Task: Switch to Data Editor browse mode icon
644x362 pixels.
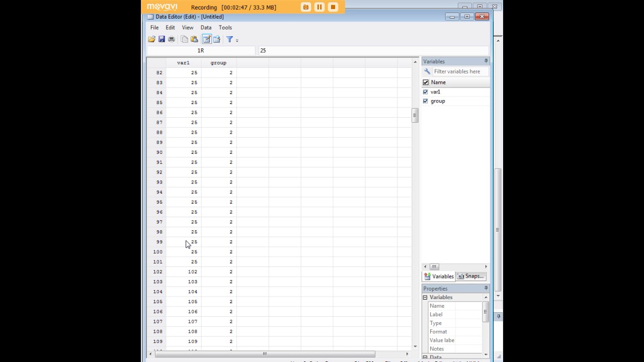Action: 217,39
